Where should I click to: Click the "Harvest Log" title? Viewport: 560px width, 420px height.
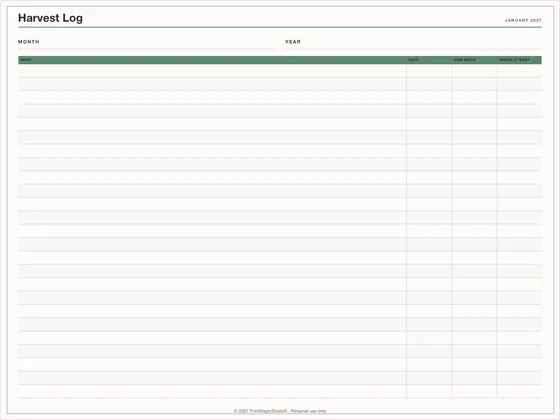[50, 18]
